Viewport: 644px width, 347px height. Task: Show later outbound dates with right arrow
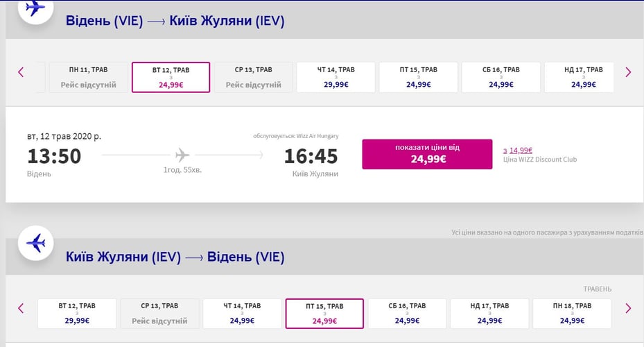pos(628,71)
